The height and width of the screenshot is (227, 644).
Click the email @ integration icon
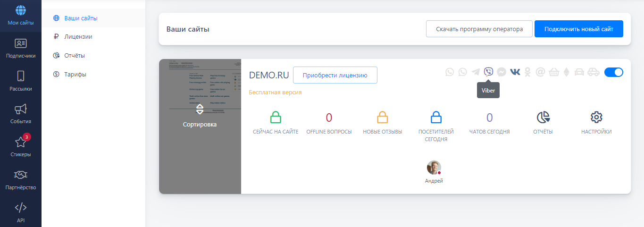(x=541, y=72)
